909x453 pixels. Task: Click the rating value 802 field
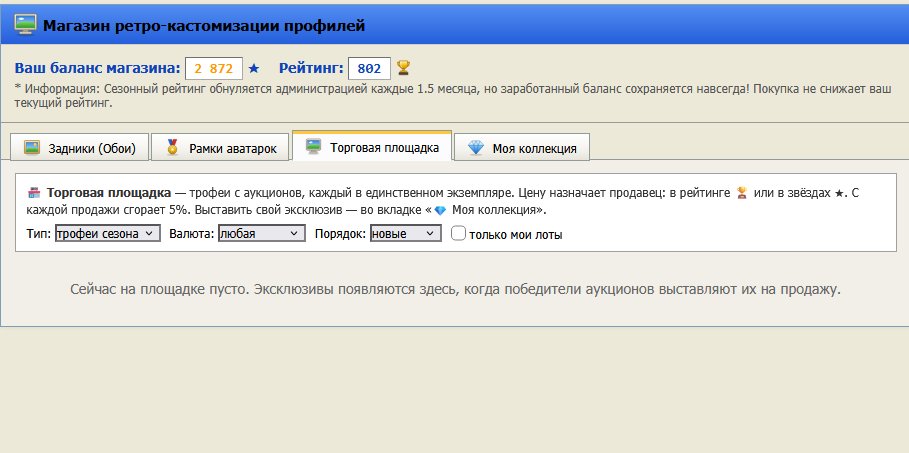click(369, 68)
